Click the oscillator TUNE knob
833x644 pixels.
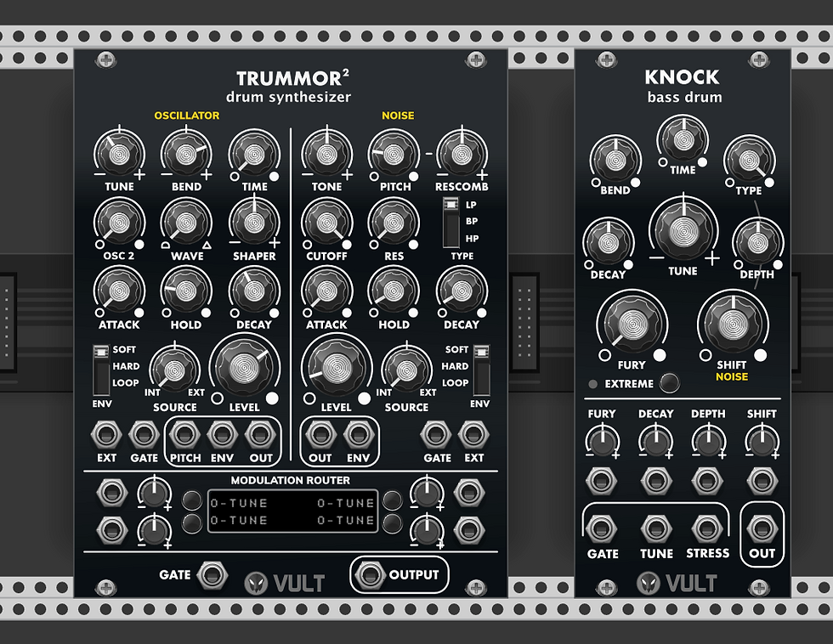coord(119,155)
